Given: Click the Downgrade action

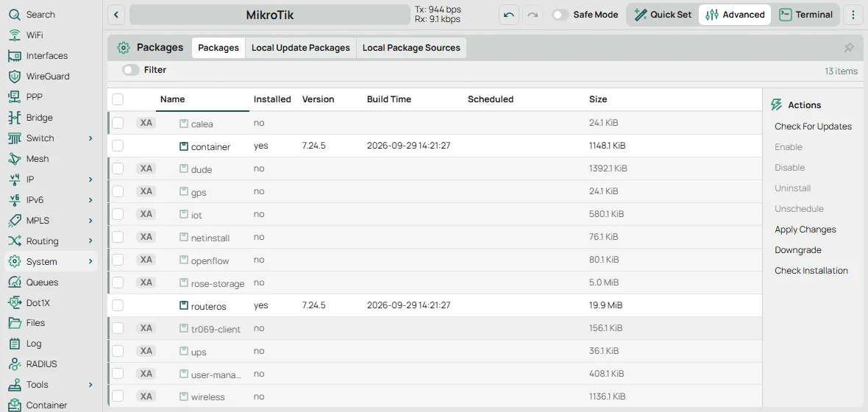Looking at the screenshot, I should point(798,249).
